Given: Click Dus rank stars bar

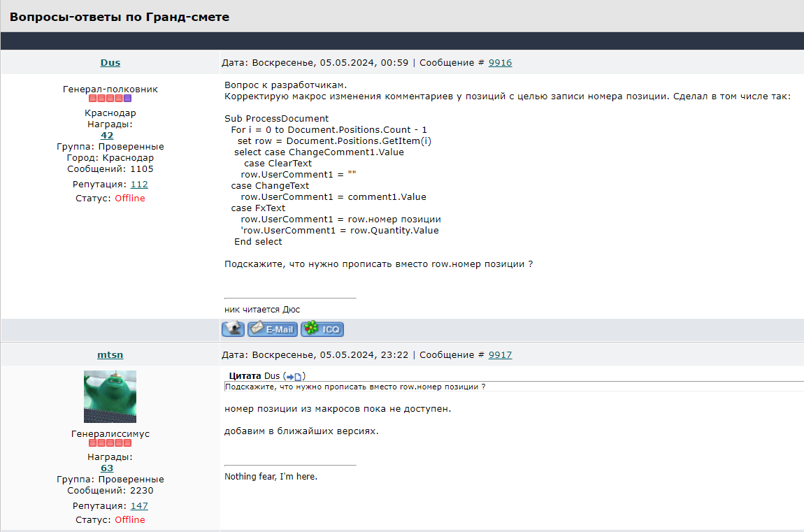Looking at the screenshot, I should pos(110,99).
